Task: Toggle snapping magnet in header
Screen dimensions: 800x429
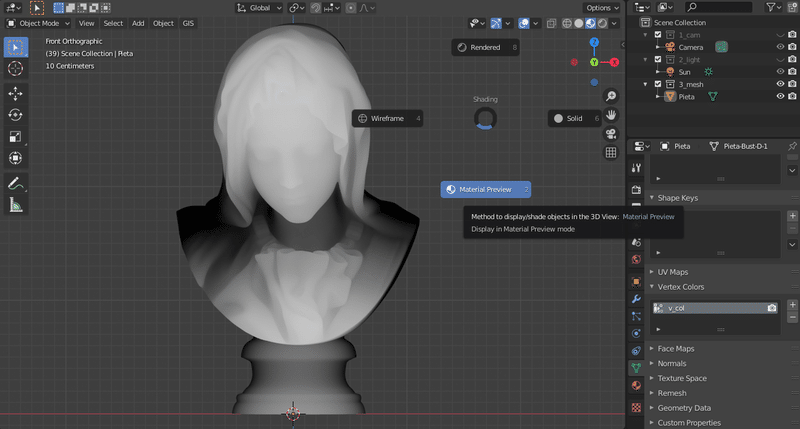Action: point(315,8)
